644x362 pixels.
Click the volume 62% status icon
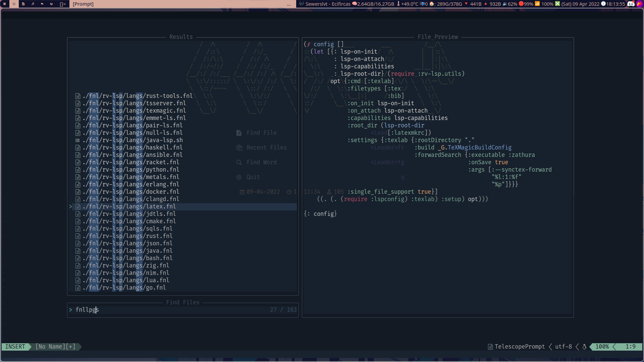pos(509,4)
